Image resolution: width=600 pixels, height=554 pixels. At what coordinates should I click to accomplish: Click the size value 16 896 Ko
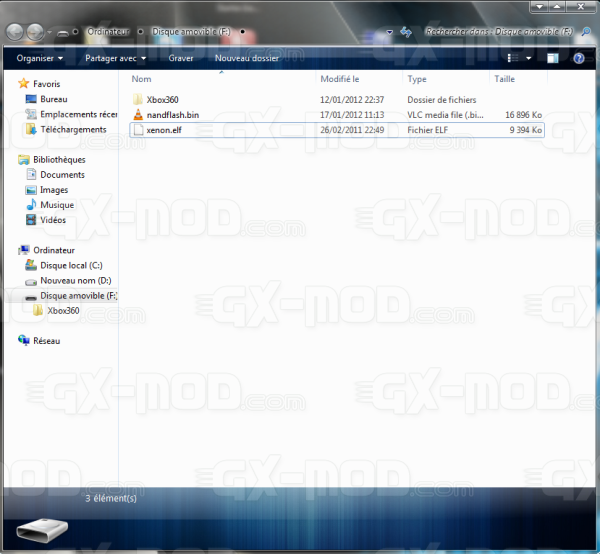click(x=523, y=115)
